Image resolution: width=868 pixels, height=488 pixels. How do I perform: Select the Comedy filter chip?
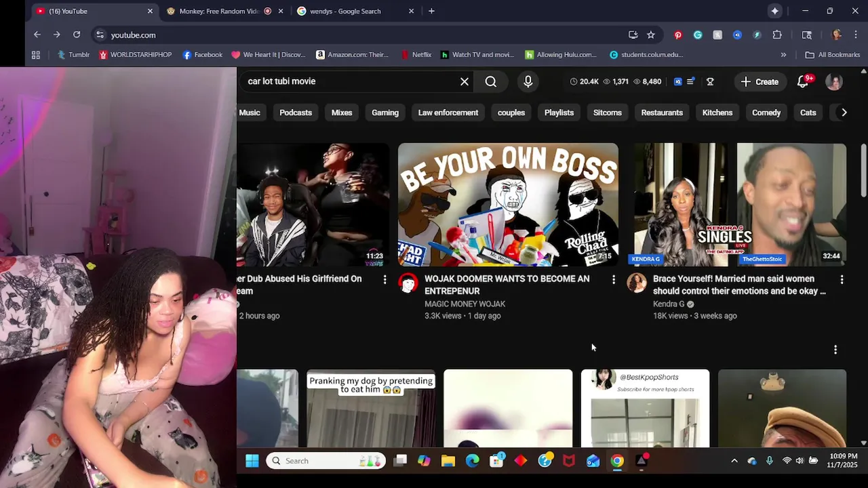point(766,113)
